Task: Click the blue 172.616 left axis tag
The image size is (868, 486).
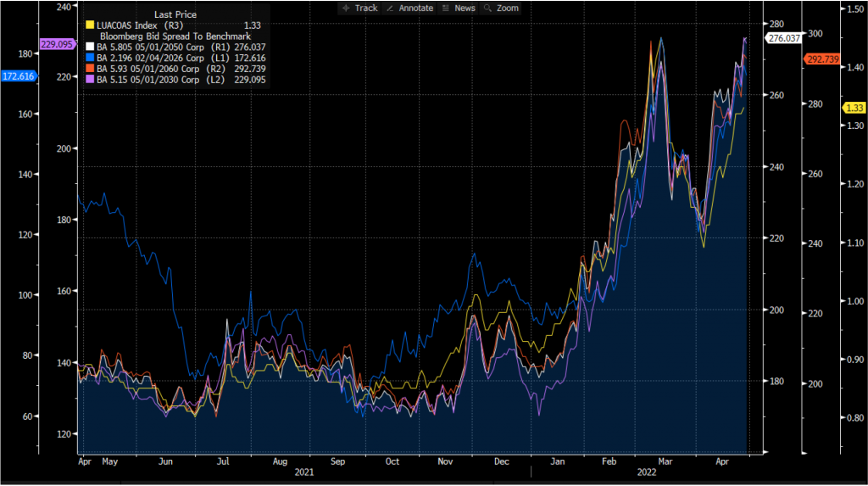Action: 19,76
